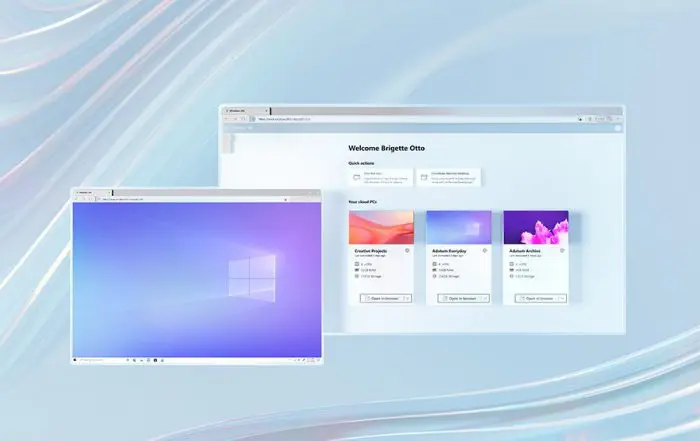
Task: Click the second quick action card
Action: (449, 177)
